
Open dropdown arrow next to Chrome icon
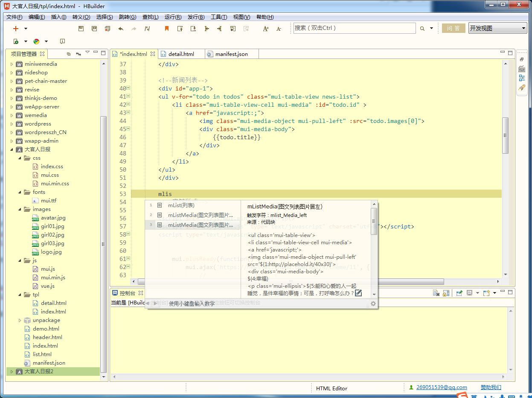(x=46, y=41)
